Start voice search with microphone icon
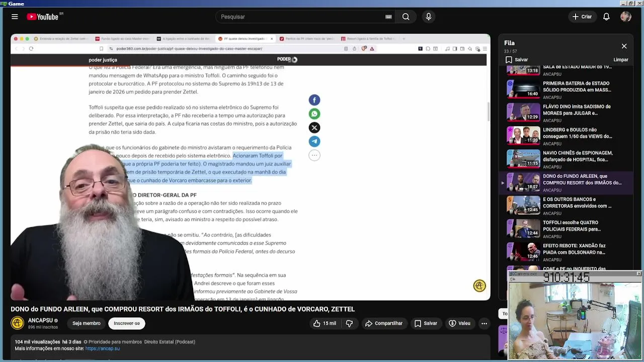 [x=429, y=17]
